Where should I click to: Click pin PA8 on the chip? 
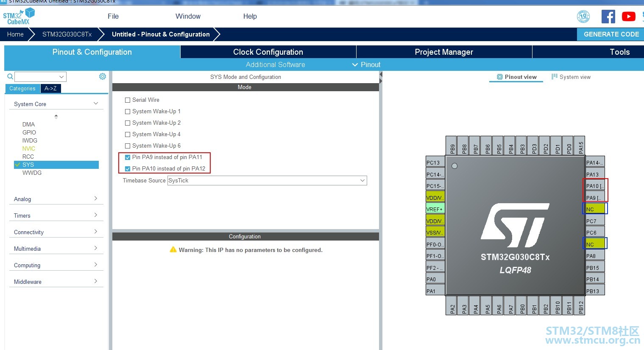[595, 256]
